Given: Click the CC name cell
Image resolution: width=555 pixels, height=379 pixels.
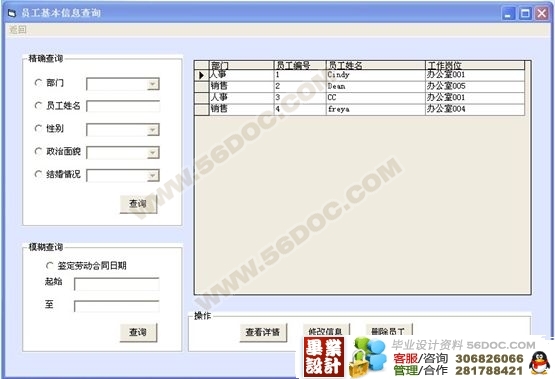Looking at the screenshot, I should [376, 98].
